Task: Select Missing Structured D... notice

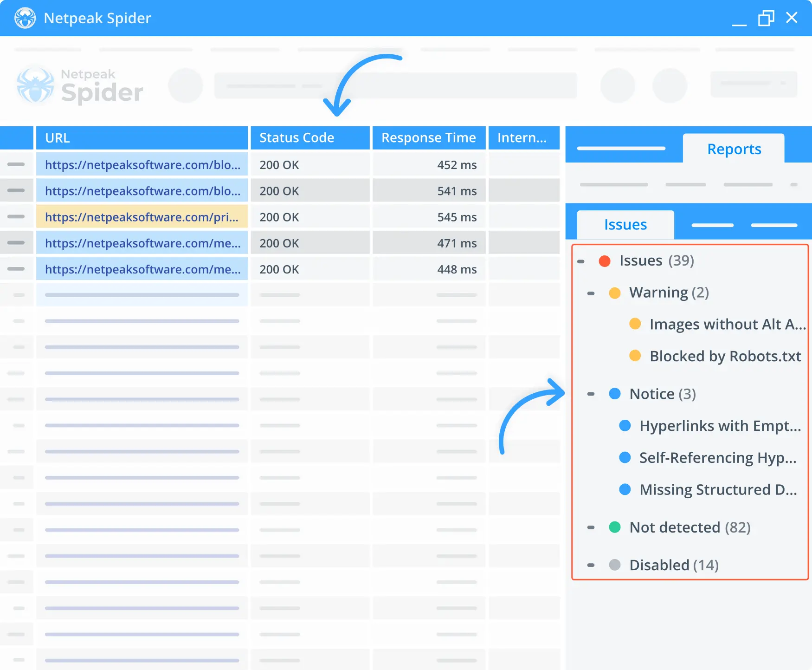Action: coord(718,490)
